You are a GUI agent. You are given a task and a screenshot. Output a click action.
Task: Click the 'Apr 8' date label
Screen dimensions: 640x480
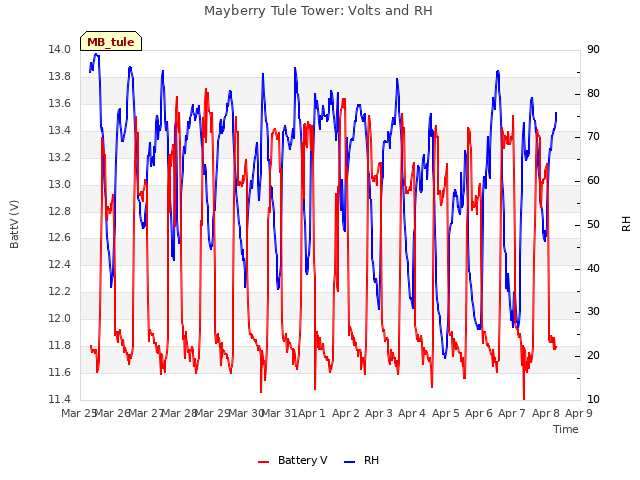[546, 413]
